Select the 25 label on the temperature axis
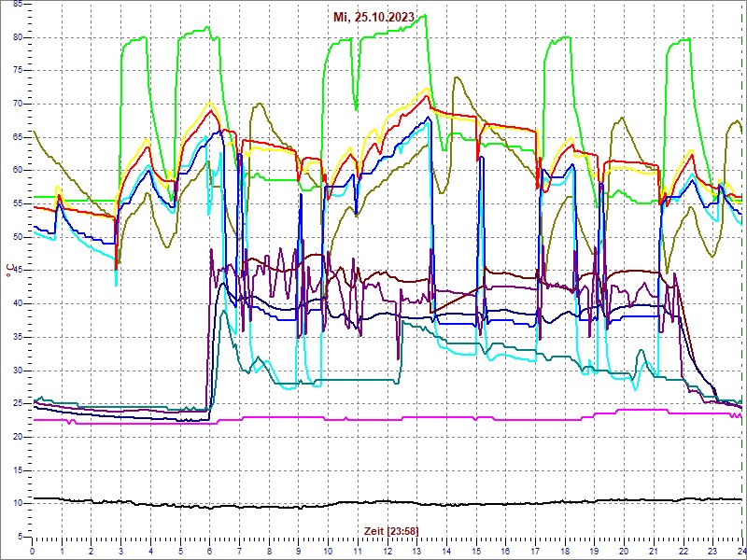The image size is (747, 560). click(18, 404)
